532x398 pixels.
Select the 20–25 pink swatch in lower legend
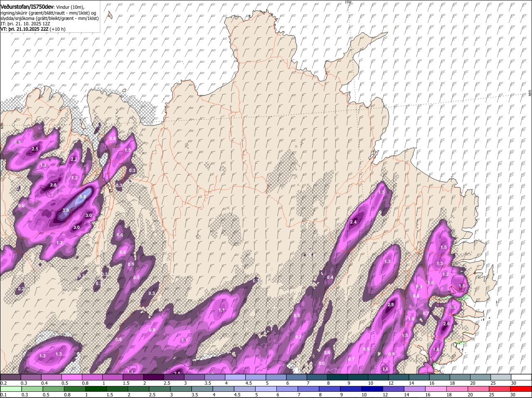(478, 389)
